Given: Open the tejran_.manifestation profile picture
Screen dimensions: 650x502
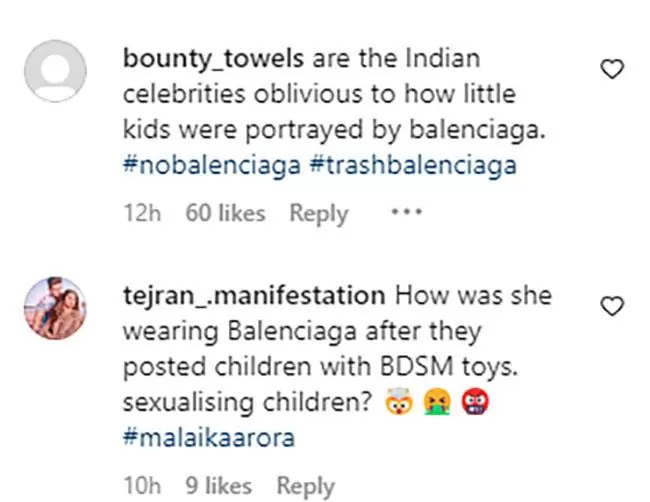Looking at the screenshot, I should pos(55,308).
